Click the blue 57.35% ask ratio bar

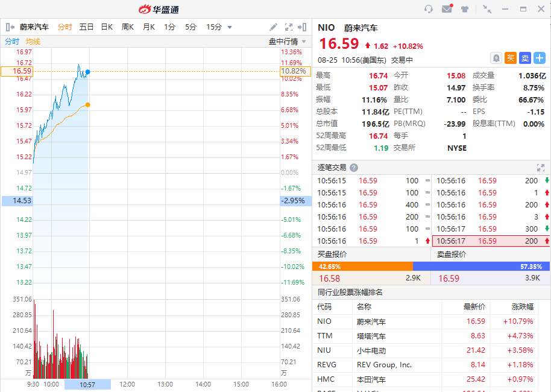(x=482, y=267)
